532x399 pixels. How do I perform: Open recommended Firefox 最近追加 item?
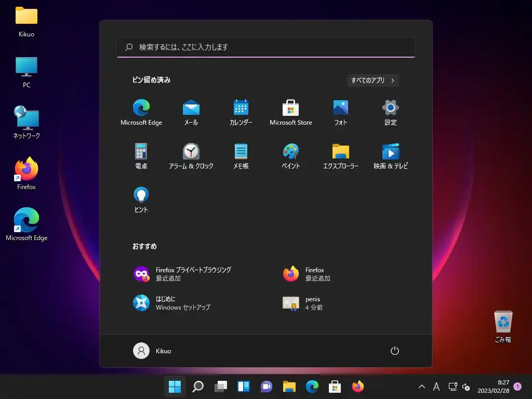(x=307, y=274)
